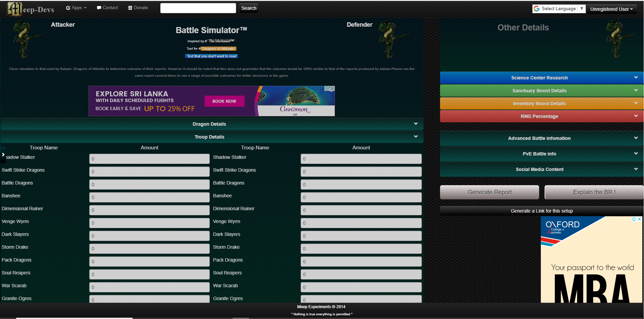The image size is (644, 319).
Task: Open Dragons of Atlantis link
Action: pos(218,49)
